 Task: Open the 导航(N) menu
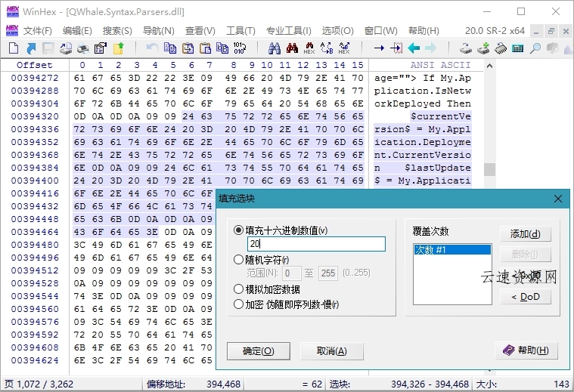159,31
